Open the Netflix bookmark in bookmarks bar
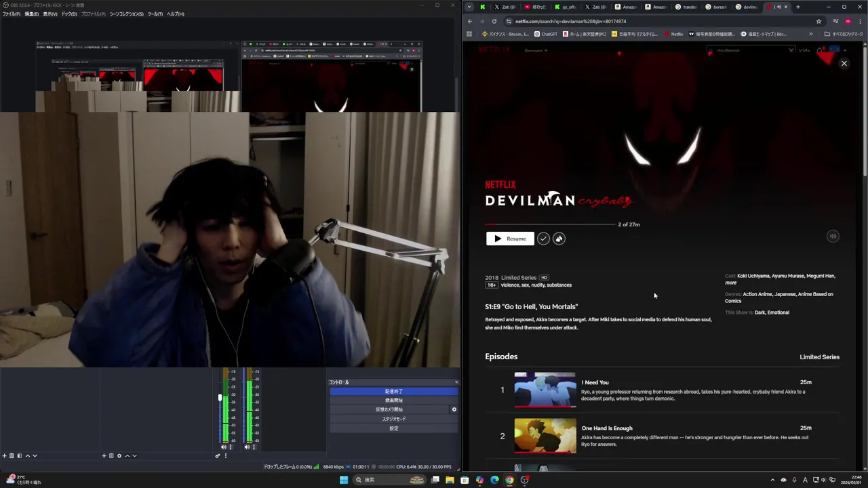The width and height of the screenshot is (868, 488). click(x=673, y=34)
